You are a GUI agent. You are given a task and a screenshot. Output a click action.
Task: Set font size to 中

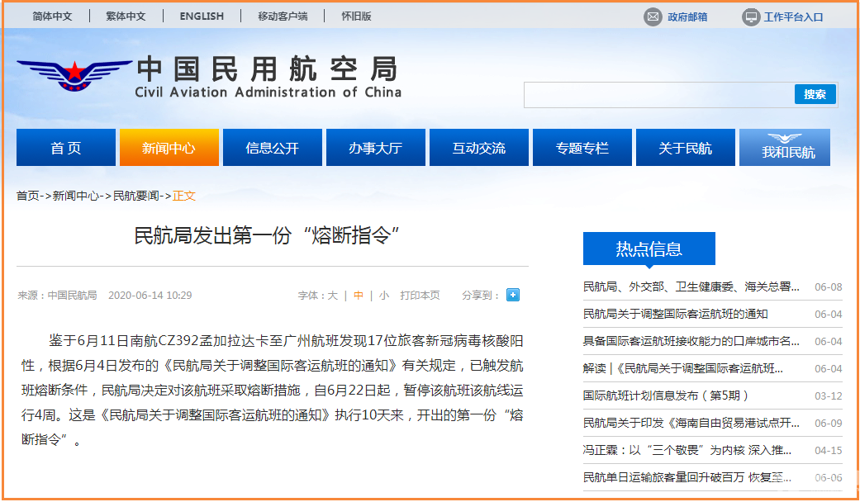[358, 296]
